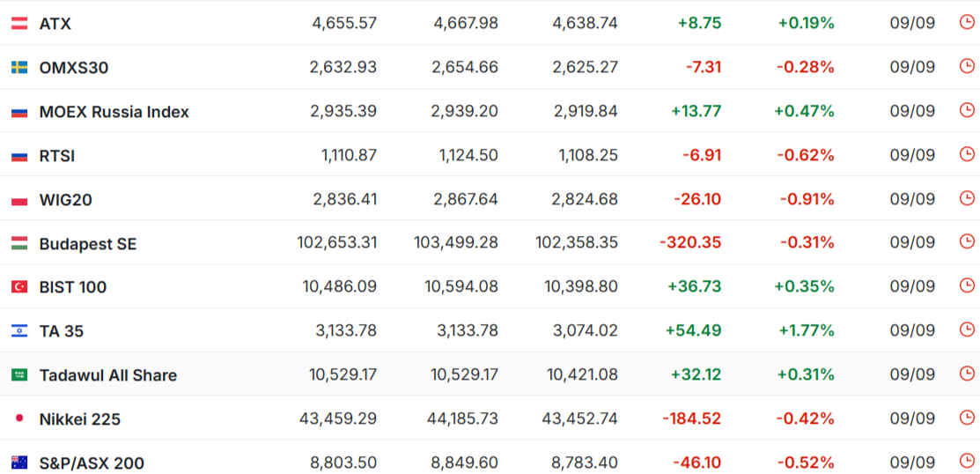The image size is (980, 474).
Task: Click the WIG20 change percent -0.91%
Action: click(807, 199)
